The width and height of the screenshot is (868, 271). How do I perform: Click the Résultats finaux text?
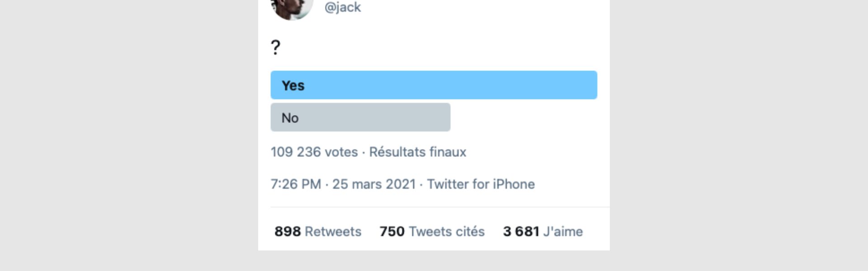417,152
